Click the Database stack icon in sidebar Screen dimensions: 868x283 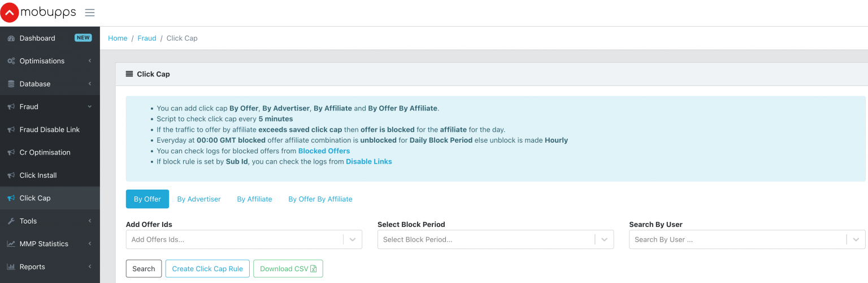click(11, 84)
